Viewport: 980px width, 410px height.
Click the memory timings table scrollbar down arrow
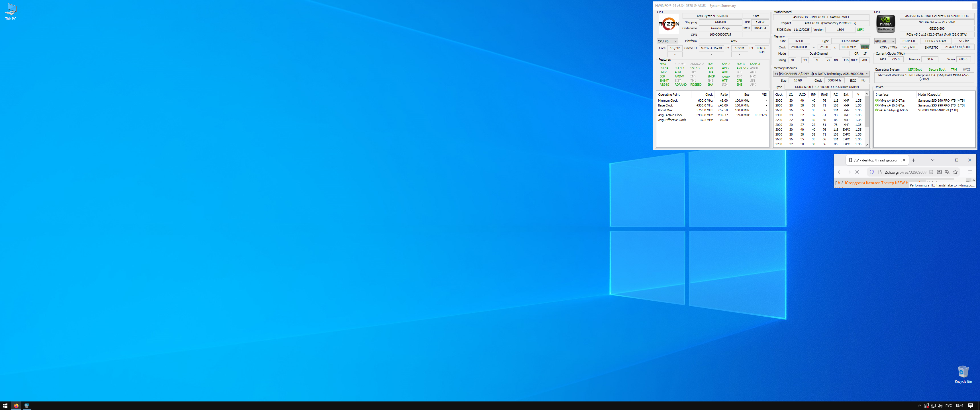[x=867, y=145]
